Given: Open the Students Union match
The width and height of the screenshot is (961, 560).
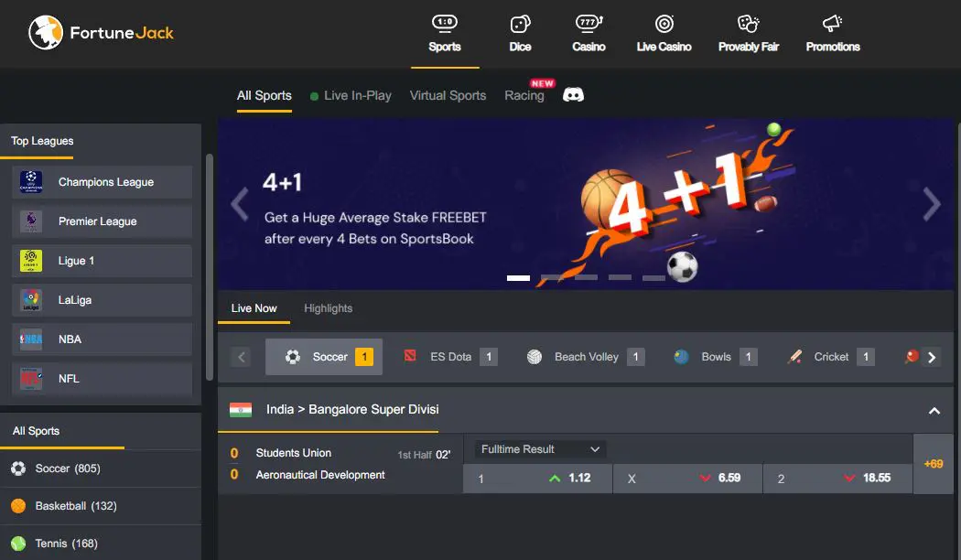Looking at the screenshot, I should click(294, 453).
